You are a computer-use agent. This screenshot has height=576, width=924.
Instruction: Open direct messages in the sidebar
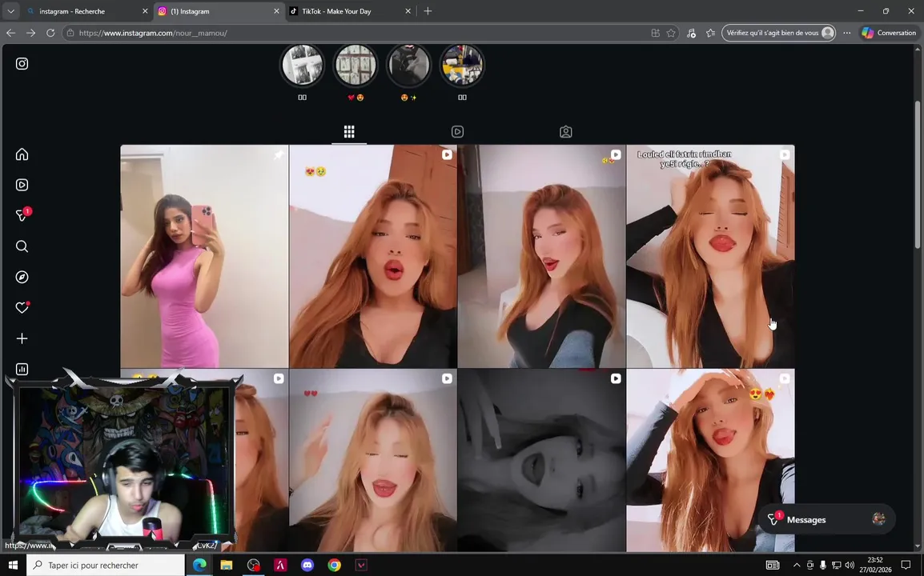23,215
